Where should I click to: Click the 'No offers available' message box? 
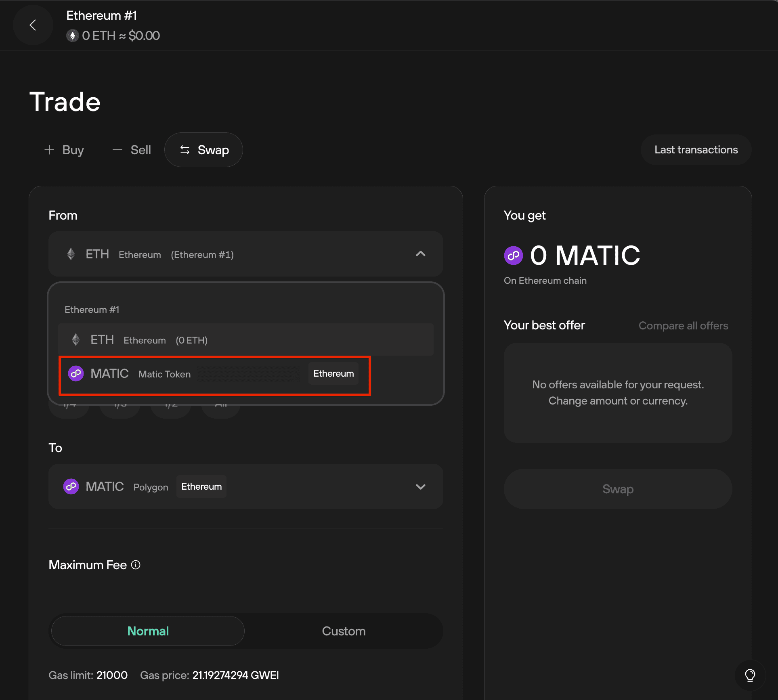click(x=618, y=393)
